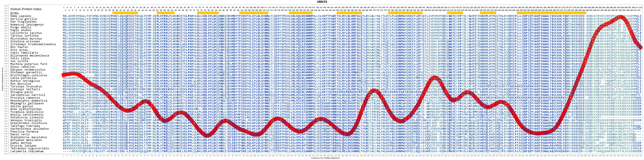Image resolution: width=644 pixels, height=160 pixels.
Task: Click the Gallus gallus species label
Action: pos(22,106)
